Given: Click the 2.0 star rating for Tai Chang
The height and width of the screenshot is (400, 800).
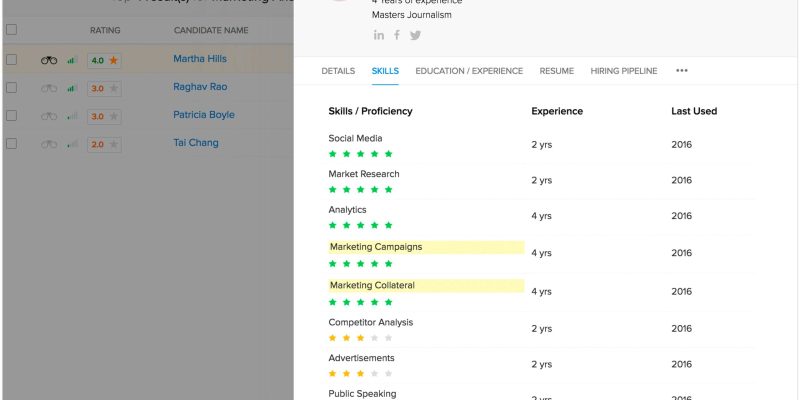Looking at the screenshot, I should tap(104, 145).
